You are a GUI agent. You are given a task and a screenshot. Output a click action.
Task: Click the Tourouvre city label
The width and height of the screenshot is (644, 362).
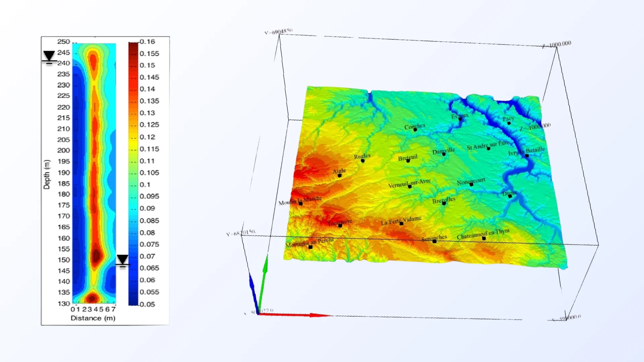coord(340,222)
